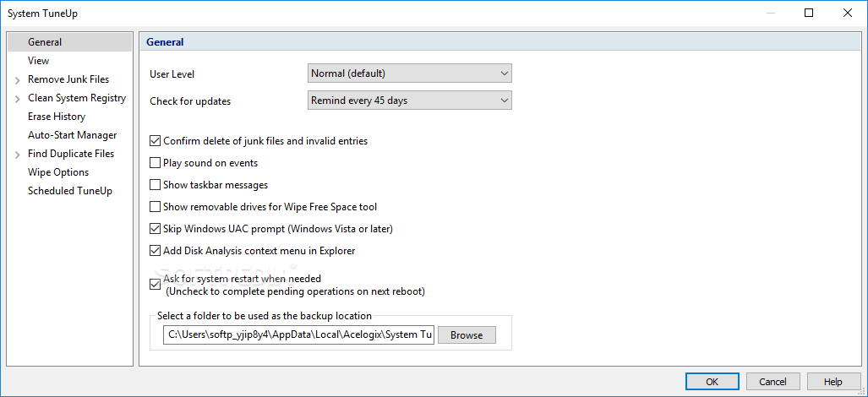The image size is (868, 397).
Task: Click the User Level label
Action: click(x=172, y=74)
